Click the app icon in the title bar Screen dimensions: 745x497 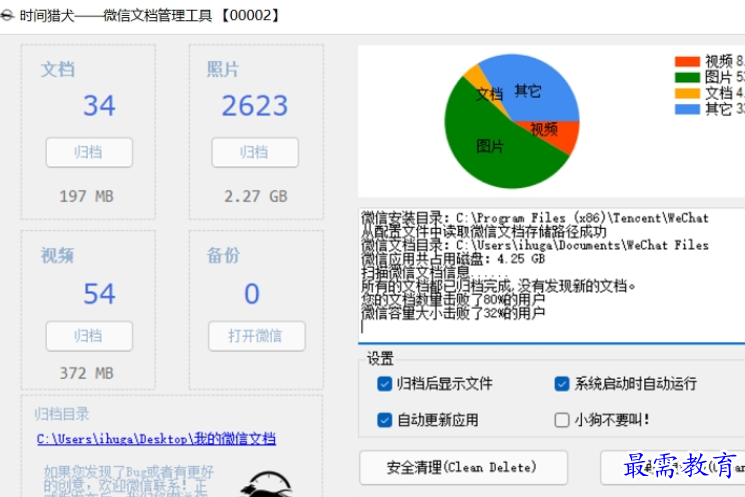[x=7, y=16]
